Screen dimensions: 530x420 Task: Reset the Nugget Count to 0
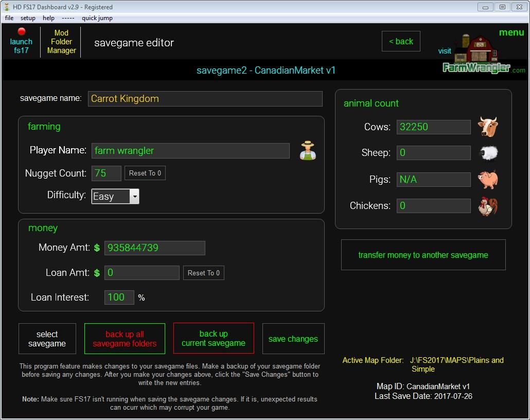point(145,173)
